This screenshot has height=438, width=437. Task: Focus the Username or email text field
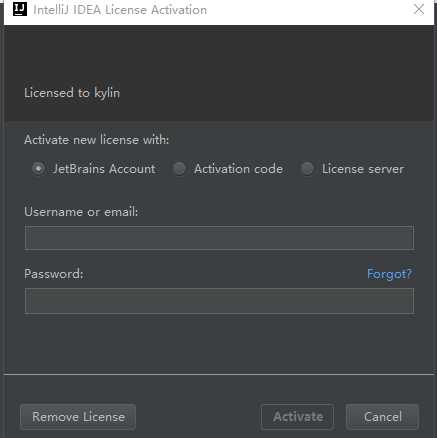(219, 238)
